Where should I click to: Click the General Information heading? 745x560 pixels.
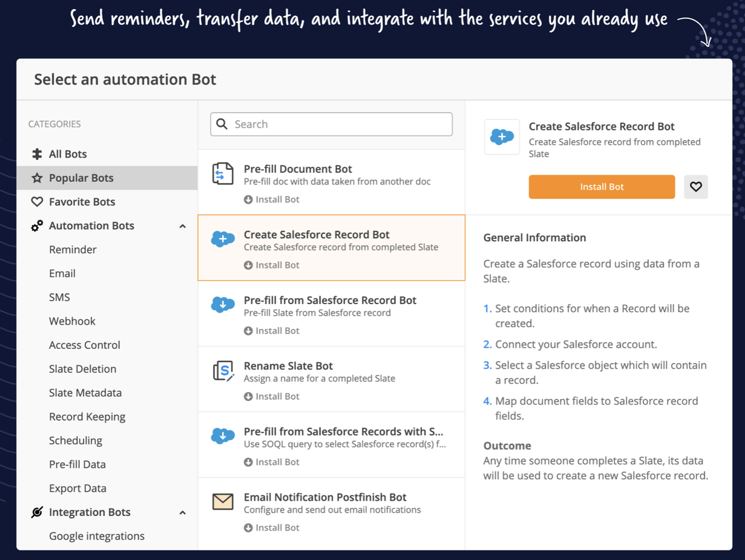coord(534,238)
